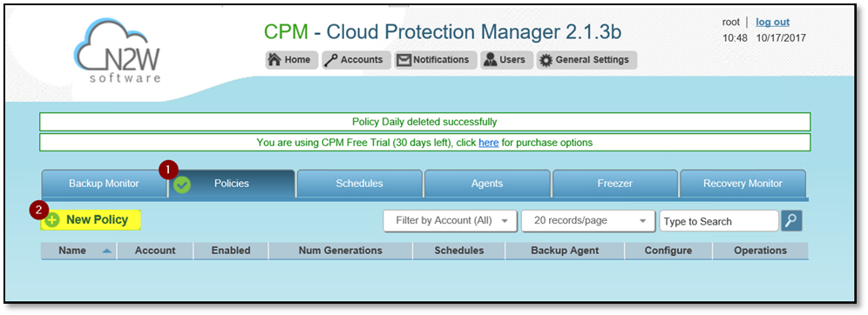The image size is (868, 315).
Task: Click the Schedules column header in table
Action: tap(459, 251)
